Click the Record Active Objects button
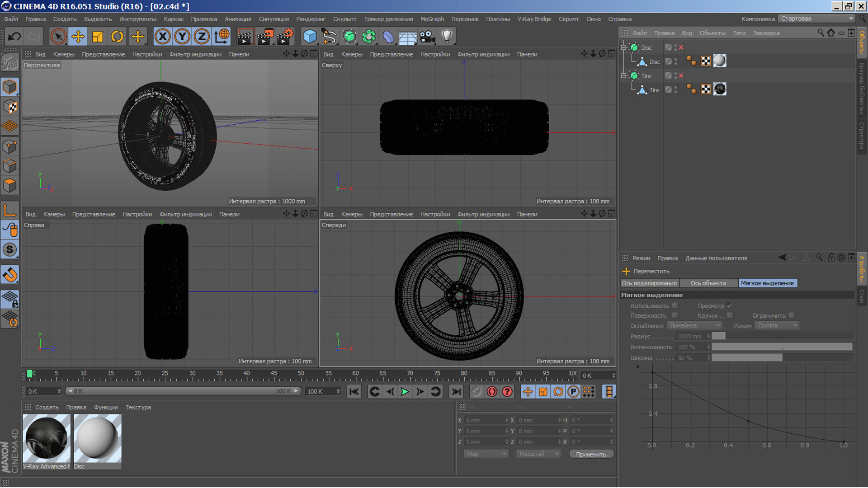The width and height of the screenshot is (868, 488). (x=476, y=392)
